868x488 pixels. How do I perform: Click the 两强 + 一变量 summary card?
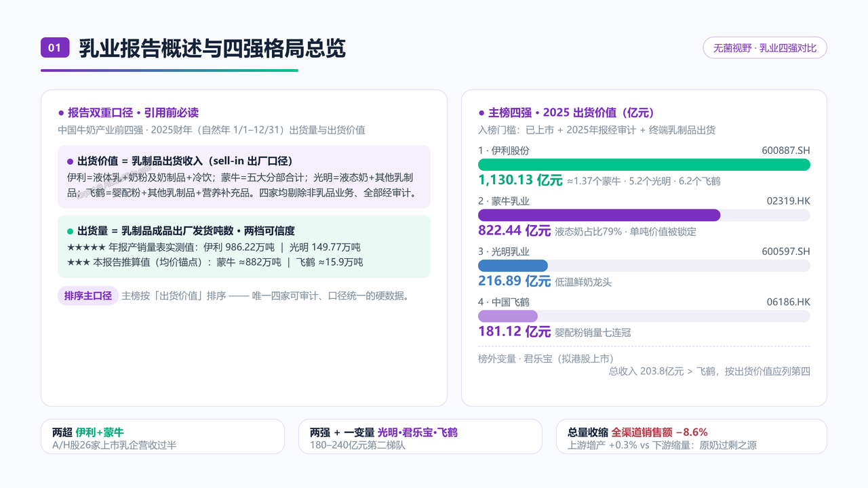click(420, 436)
